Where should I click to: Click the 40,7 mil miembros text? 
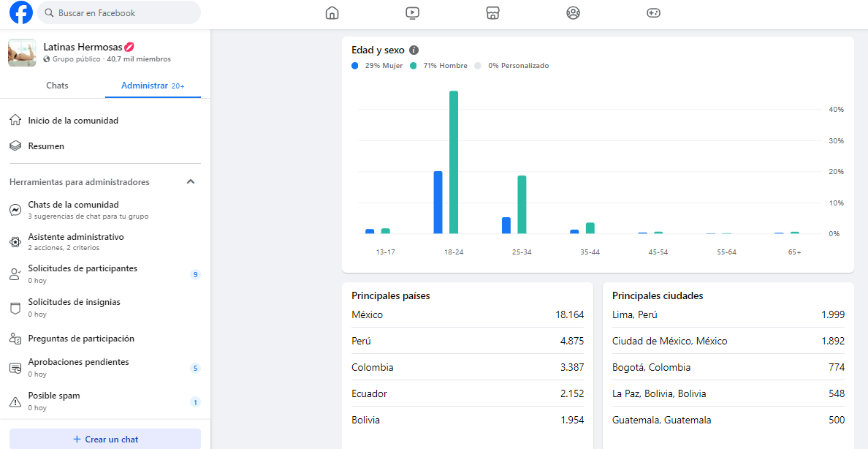pyautogui.click(x=138, y=59)
